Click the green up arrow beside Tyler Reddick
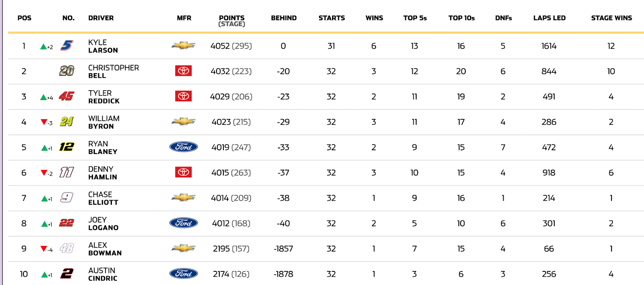This screenshot has width=644, height=285. coord(43,97)
